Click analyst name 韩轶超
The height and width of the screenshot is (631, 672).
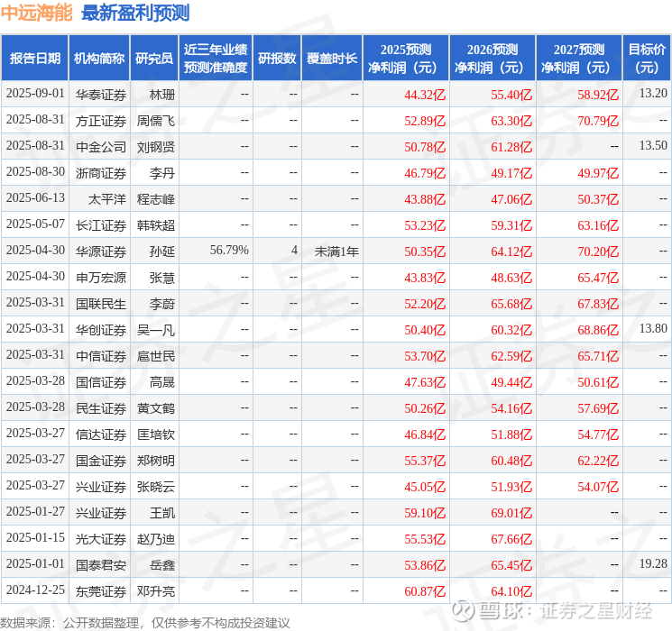(x=155, y=225)
